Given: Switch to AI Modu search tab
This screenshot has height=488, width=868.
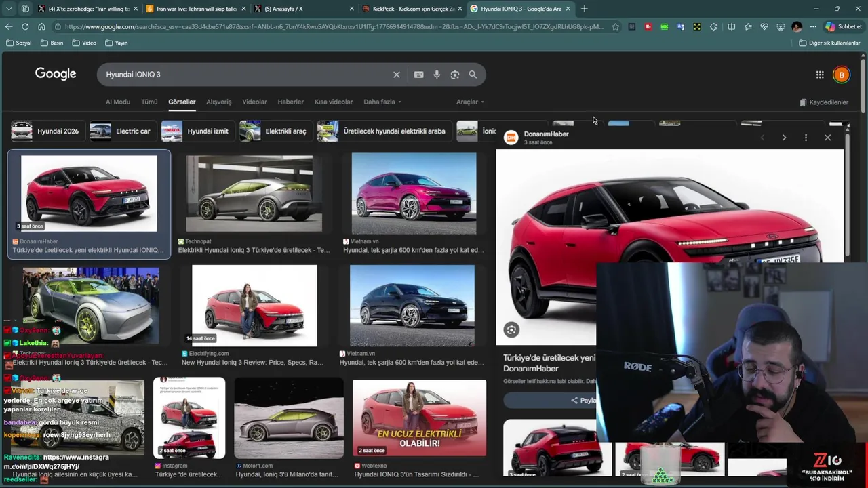Looking at the screenshot, I should pyautogui.click(x=117, y=102).
